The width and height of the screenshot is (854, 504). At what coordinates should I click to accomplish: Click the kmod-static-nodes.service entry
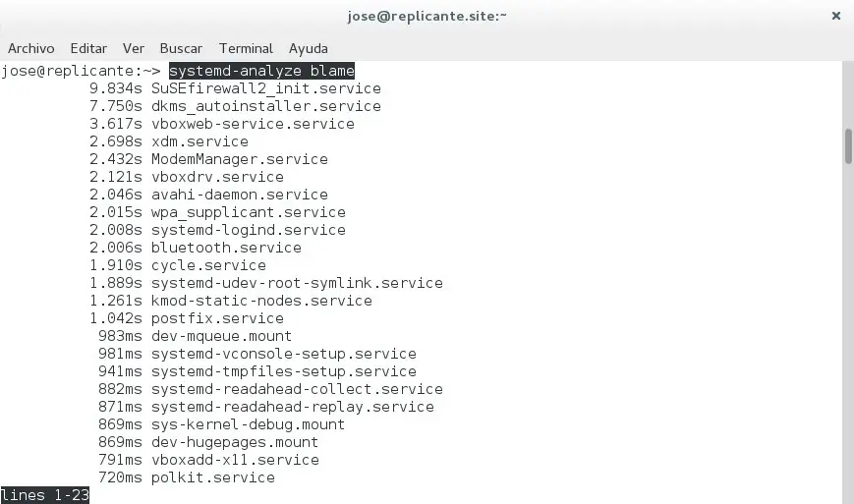point(261,301)
